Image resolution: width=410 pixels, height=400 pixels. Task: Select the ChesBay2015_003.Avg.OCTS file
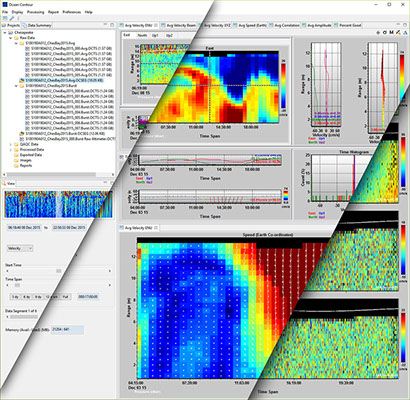pyautogui.click(x=69, y=64)
